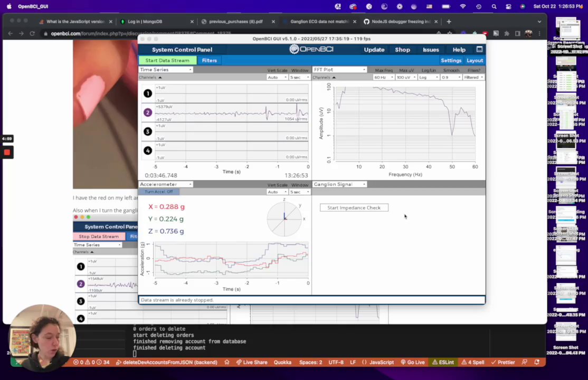
Task: Open the Chrome profile avatar
Action: 528,33
